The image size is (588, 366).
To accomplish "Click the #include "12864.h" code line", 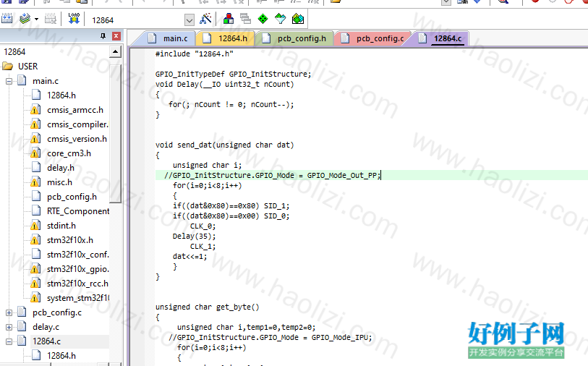I will click(195, 54).
